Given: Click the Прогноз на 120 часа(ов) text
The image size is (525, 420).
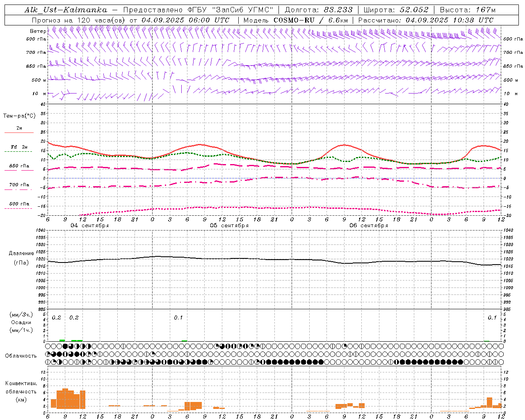Looking at the screenshot, I should tap(79, 20).
